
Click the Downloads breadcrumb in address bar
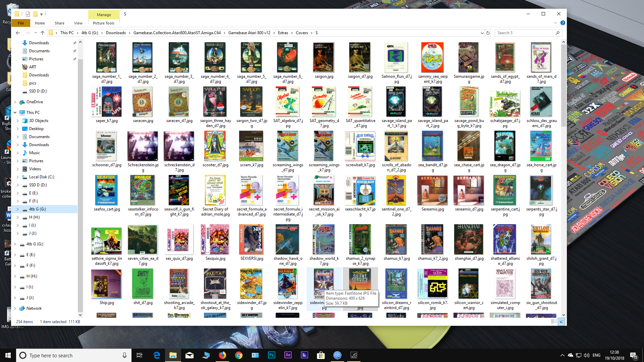pyautogui.click(x=116, y=33)
